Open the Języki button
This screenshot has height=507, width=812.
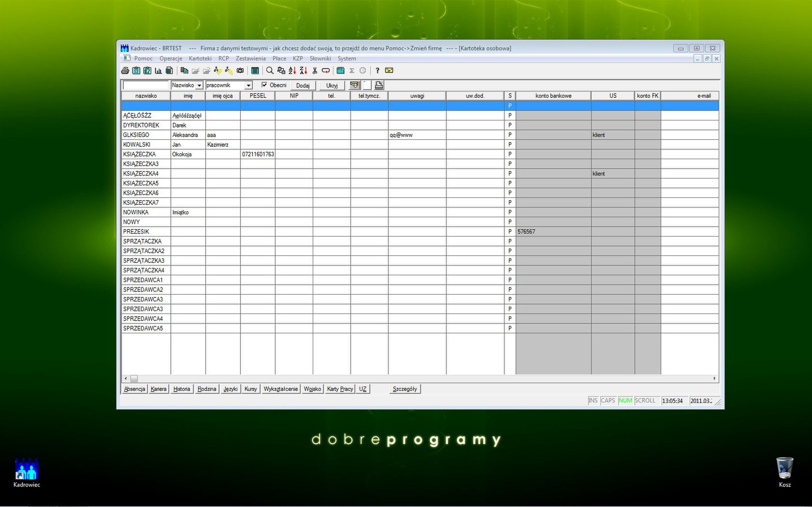coord(231,389)
